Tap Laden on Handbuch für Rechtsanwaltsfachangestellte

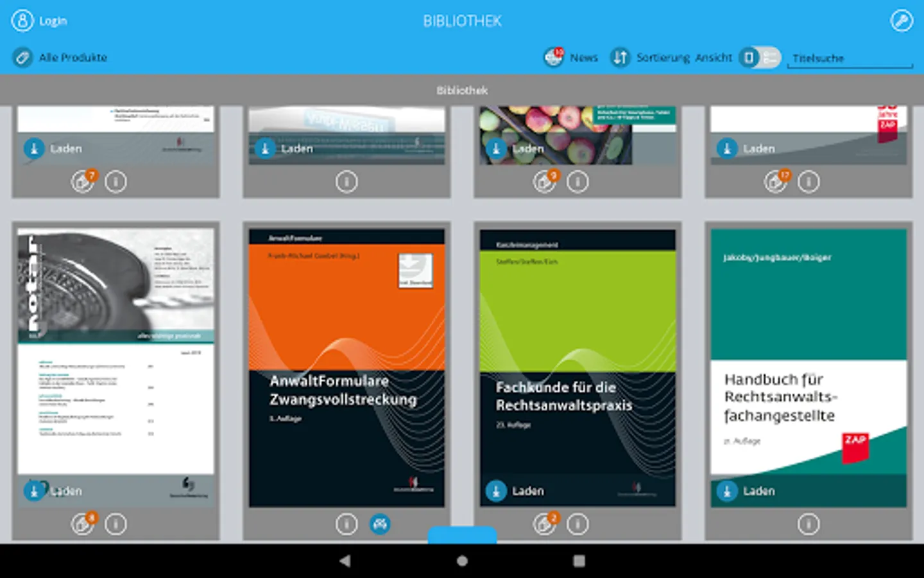(746, 491)
